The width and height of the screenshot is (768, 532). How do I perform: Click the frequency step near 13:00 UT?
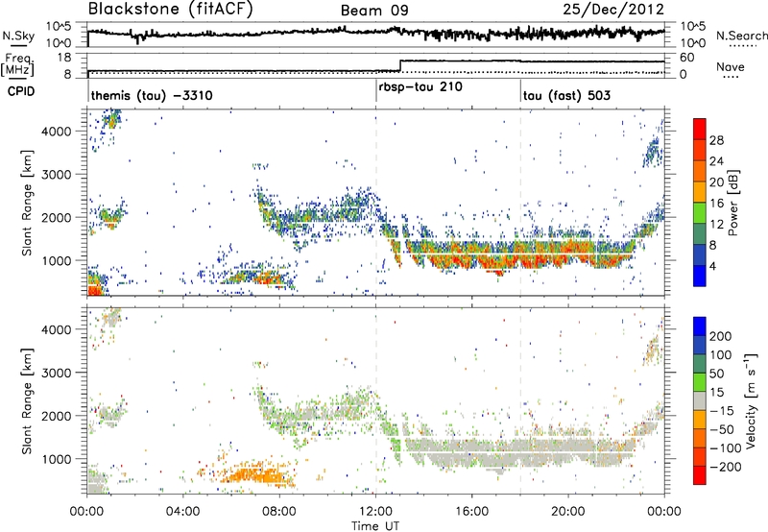[x=400, y=65]
